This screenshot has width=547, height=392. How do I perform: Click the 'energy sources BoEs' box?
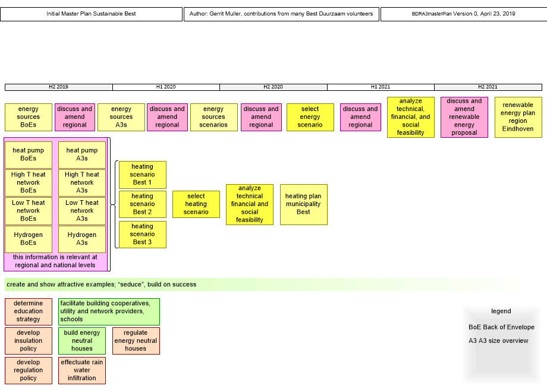[x=29, y=117]
